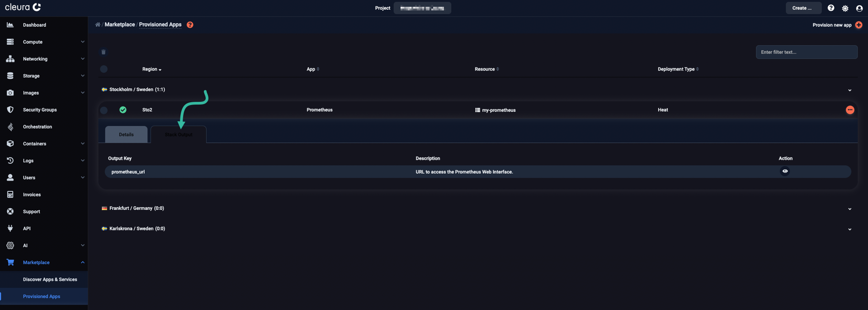Open the orange actions menu for my-prometheus
868x310 pixels.
pyautogui.click(x=850, y=110)
